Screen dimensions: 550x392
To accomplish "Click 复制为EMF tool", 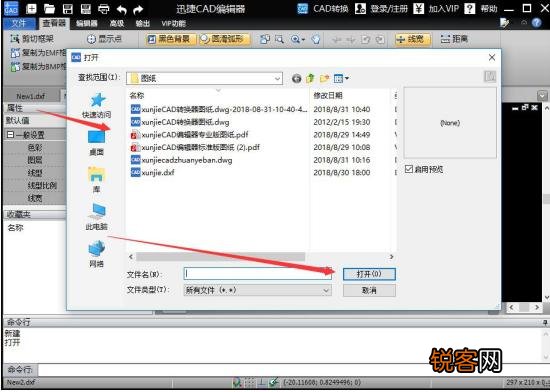I will tap(39, 53).
